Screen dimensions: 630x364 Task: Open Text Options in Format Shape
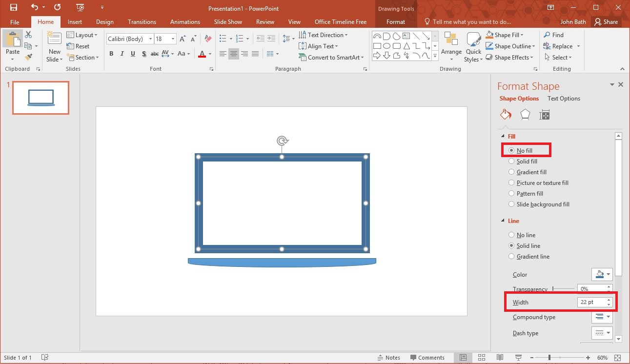coord(563,98)
